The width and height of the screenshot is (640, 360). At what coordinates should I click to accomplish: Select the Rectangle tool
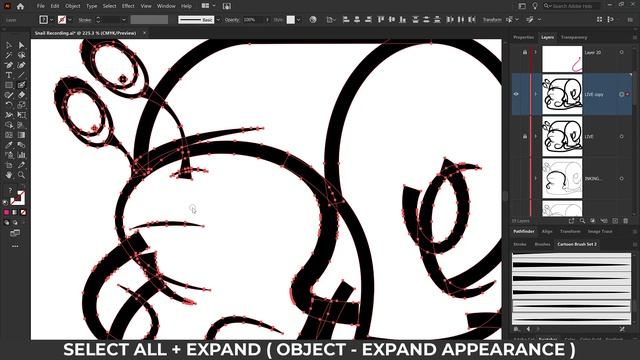click(9, 85)
